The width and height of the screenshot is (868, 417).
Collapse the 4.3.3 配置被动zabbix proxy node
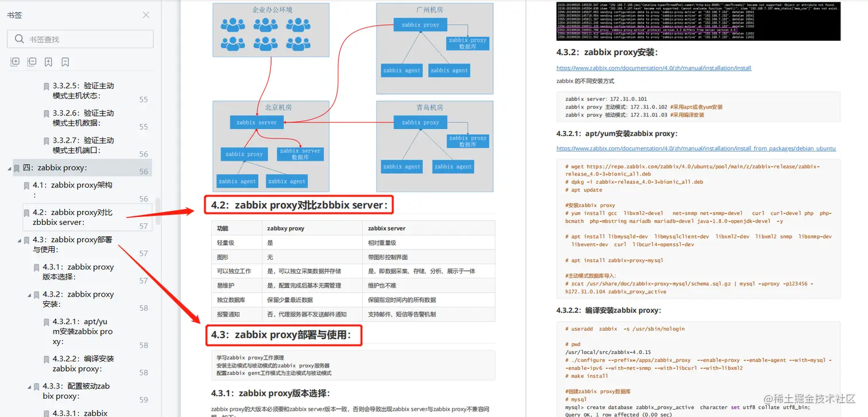(29, 387)
